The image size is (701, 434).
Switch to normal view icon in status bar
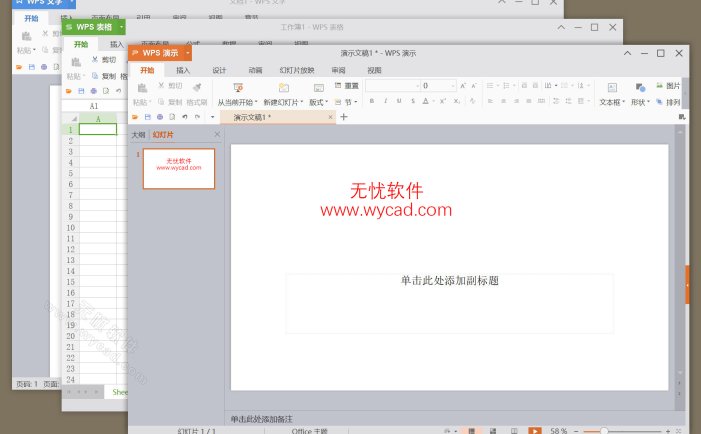471,431
